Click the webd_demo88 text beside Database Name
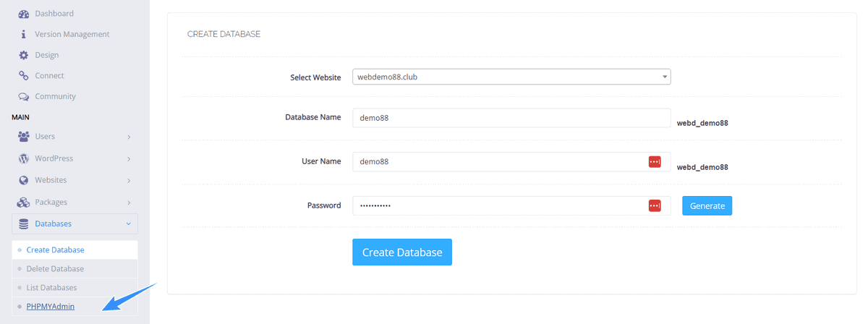868x324 pixels. [x=702, y=123]
